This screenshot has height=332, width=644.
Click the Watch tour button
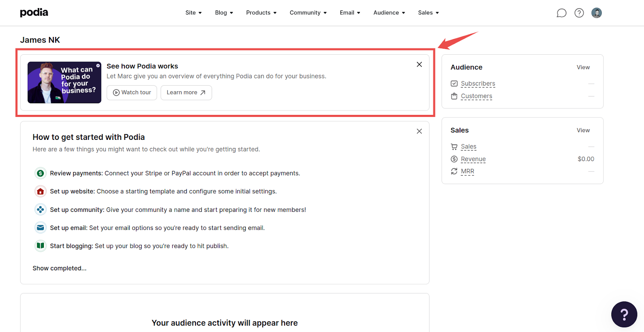(132, 92)
